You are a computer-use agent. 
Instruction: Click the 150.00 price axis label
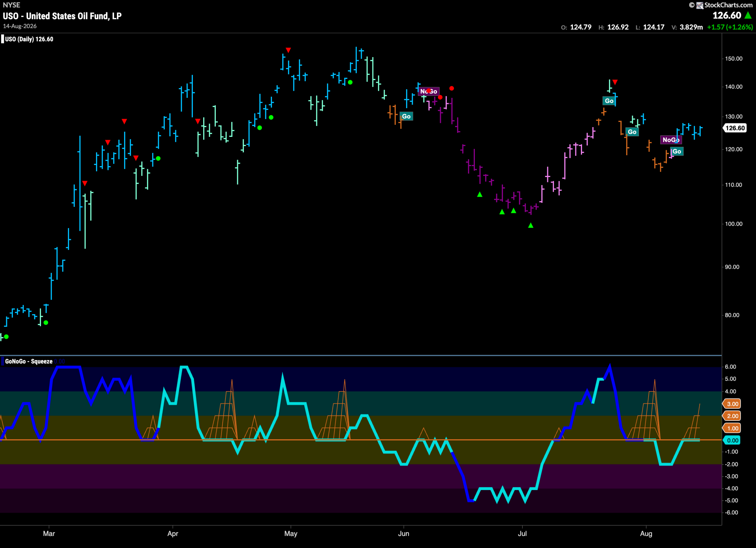click(x=734, y=58)
